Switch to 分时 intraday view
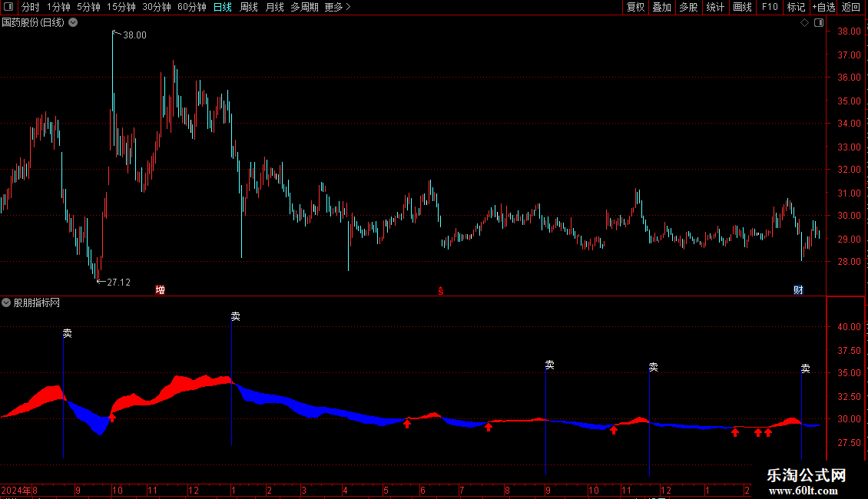The height and width of the screenshot is (499, 868). point(31,7)
